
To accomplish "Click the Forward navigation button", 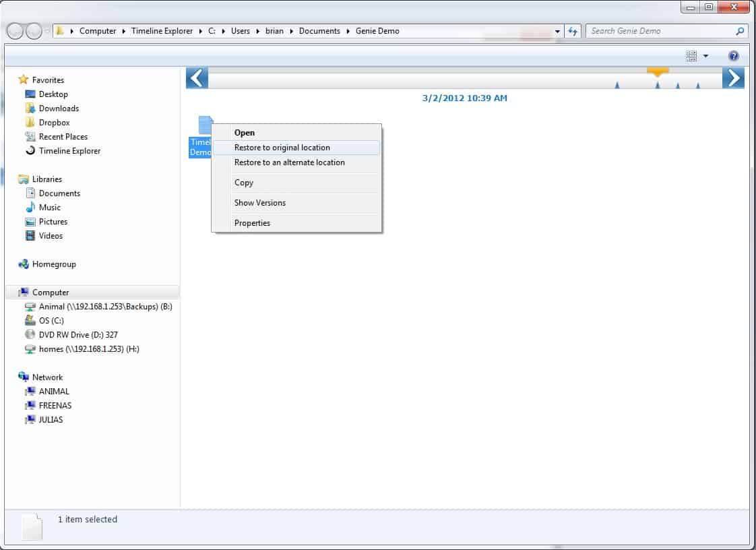I will (x=34, y=31).
